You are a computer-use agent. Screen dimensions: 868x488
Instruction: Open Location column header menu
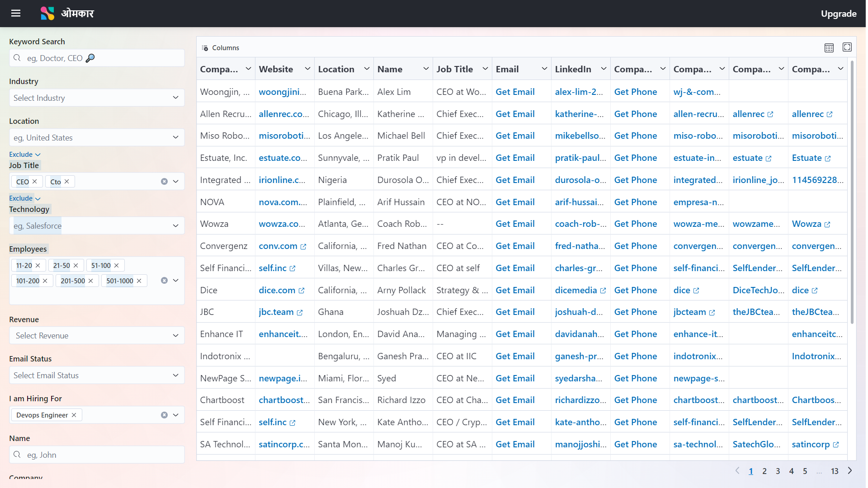pos(367,69)
